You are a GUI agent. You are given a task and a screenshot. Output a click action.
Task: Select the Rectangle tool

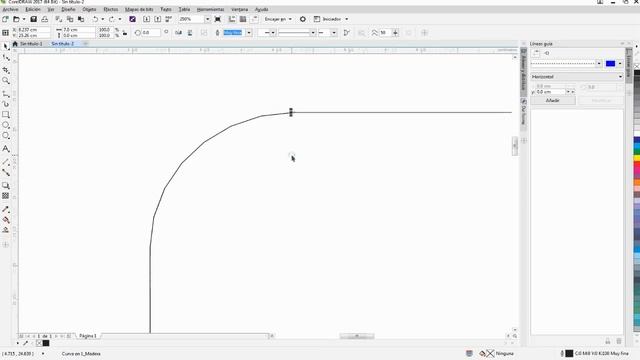(x=6, y=115)
